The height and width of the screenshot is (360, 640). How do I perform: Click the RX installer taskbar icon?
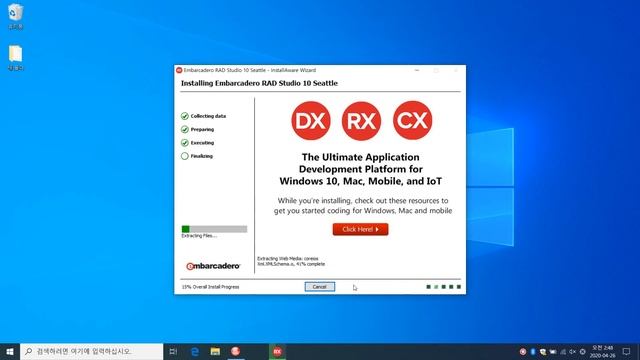click(277, 351)
